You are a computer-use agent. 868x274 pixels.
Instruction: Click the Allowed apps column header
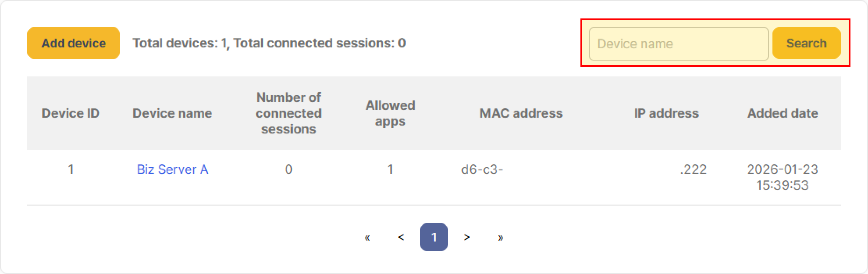390,113
